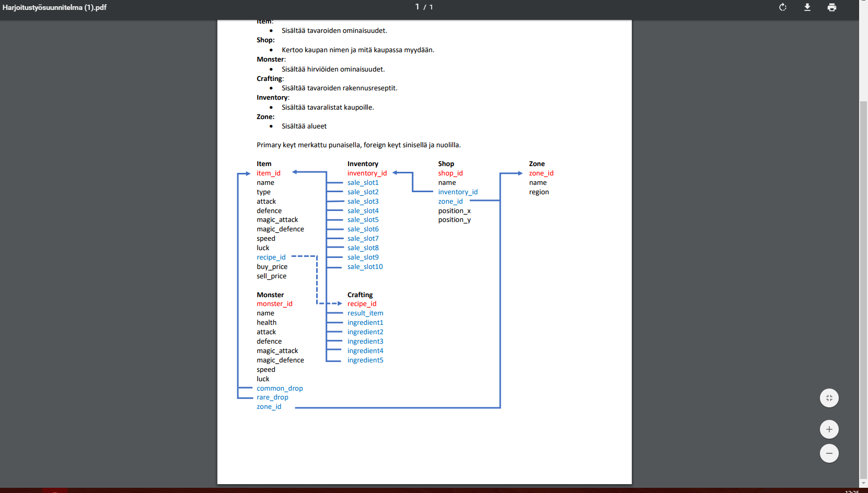
Task: Zoom in with the plus button
Action: pos(829,429)
